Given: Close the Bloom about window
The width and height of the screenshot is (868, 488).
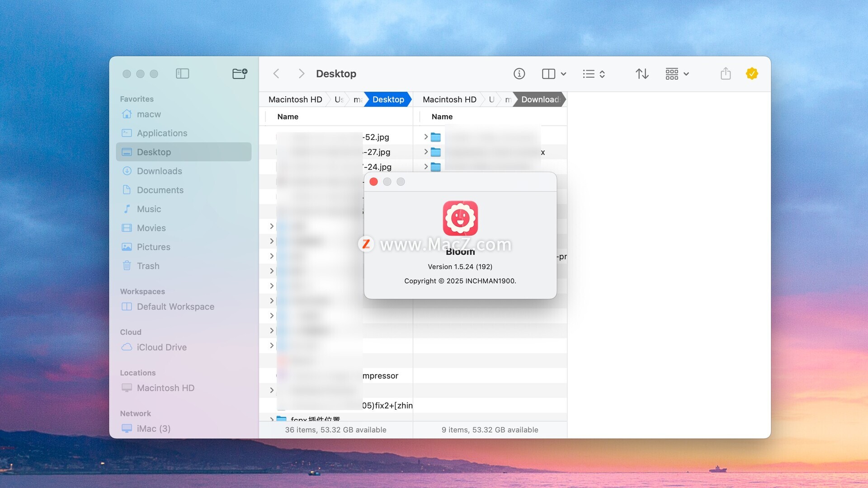Looking at the screenshot, I should 373,182.
